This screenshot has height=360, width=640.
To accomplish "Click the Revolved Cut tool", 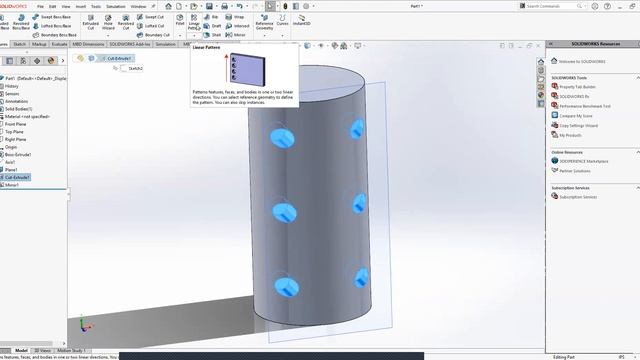I will point(126,22).
